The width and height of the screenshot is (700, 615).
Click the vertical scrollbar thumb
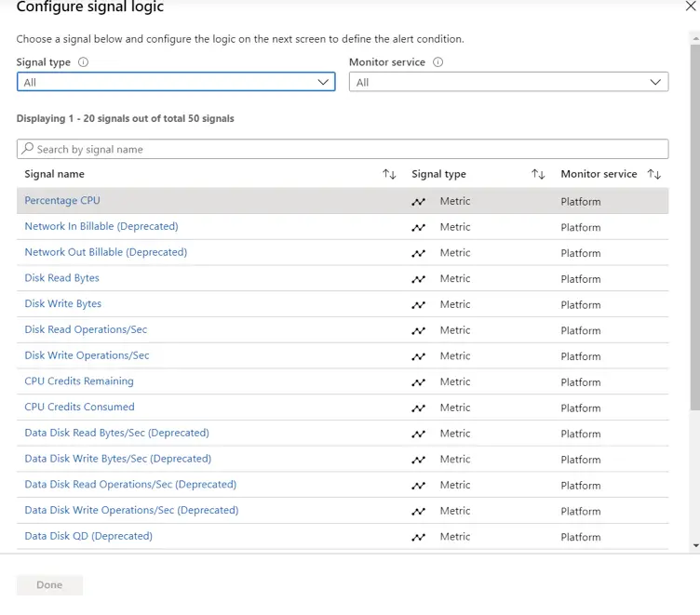click(x=694, y=223)
